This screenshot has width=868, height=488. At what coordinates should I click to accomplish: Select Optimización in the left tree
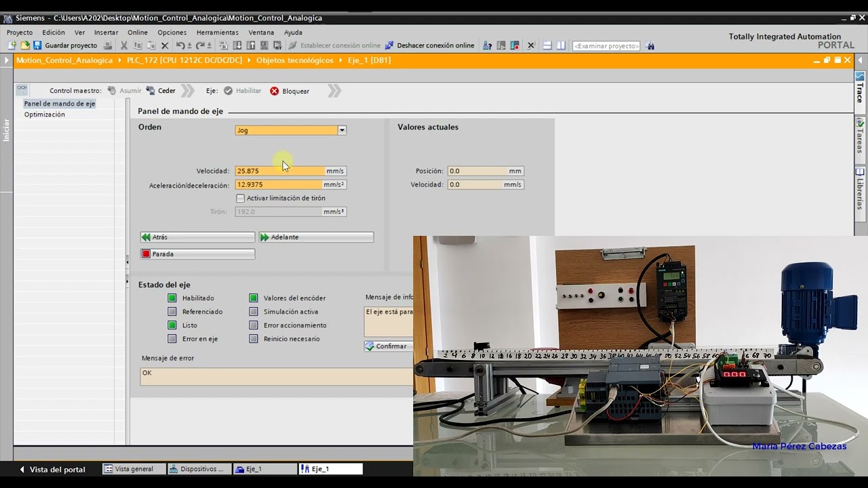click(45, 115)
